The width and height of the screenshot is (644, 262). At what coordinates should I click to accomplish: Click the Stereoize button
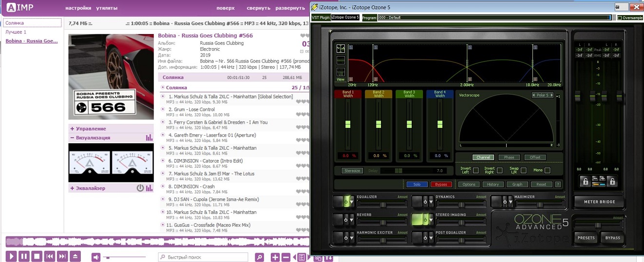coord(352,171)
